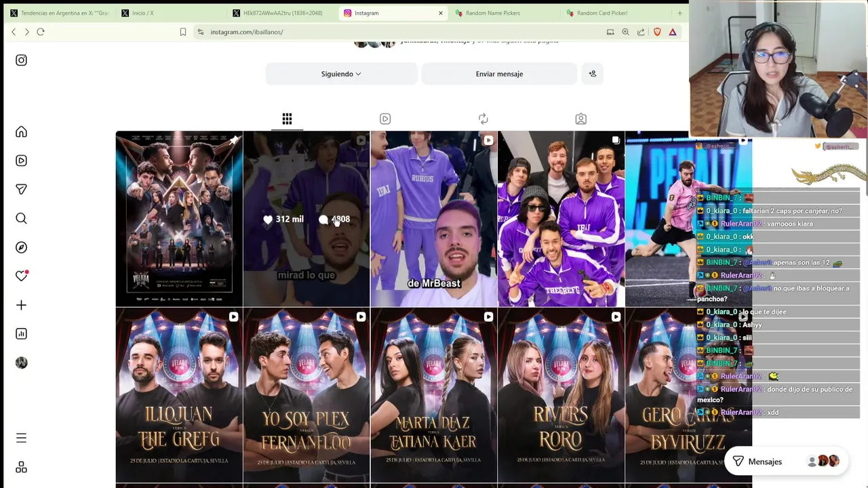Viewport: 868px width, 488px height.
Task: Bookmark this page icon
Action: click(183, 32)
